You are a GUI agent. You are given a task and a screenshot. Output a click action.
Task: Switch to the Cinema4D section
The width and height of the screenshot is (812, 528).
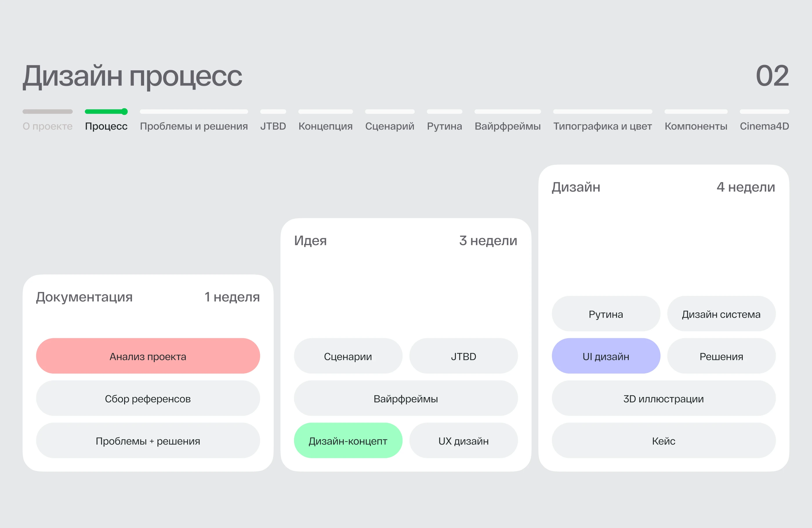[x=764, y=126]
